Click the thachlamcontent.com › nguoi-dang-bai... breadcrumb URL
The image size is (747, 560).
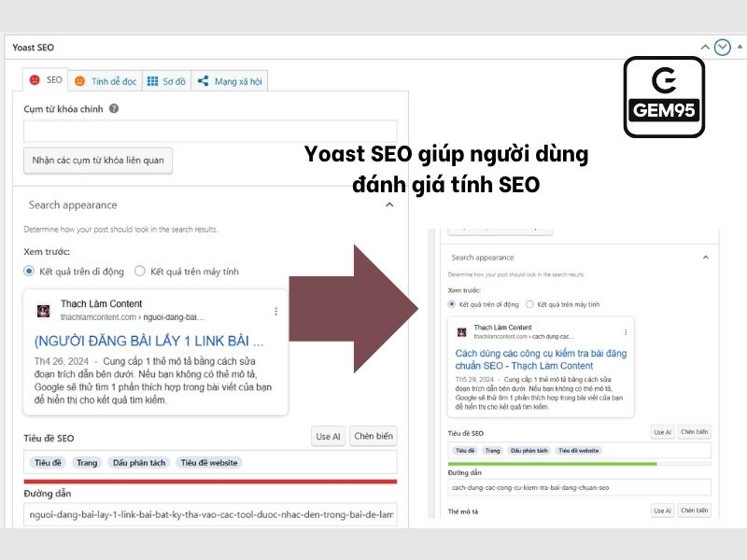132,317
